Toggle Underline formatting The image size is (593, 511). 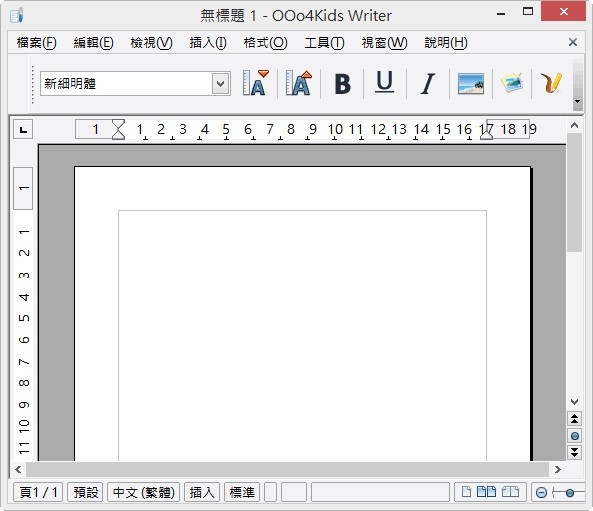385,82
